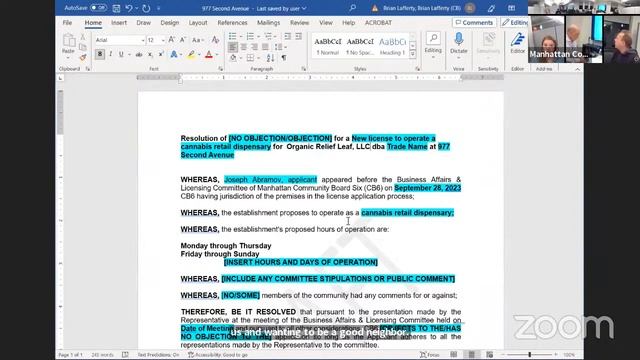Switch to the Insert tab

119,23
